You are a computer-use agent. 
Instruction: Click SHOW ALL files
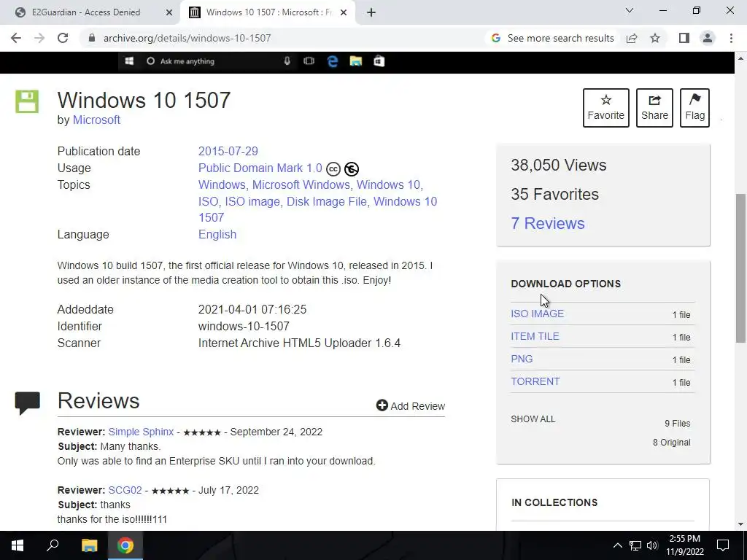pos(533,419)
